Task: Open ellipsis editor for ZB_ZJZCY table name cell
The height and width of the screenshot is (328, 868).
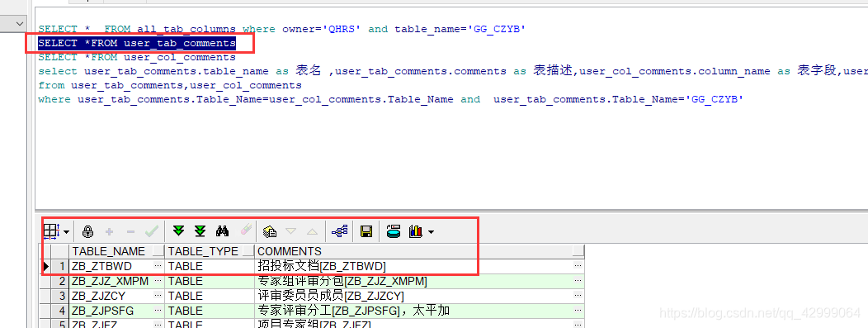Action: (158, 296)
